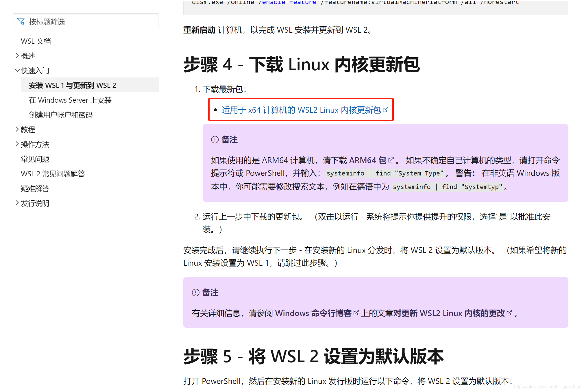Image resolution: width=584 pixels, height=392 pixels.
Task: Open the 疑难解答 sidebar entry
Action: pos(35,188)
